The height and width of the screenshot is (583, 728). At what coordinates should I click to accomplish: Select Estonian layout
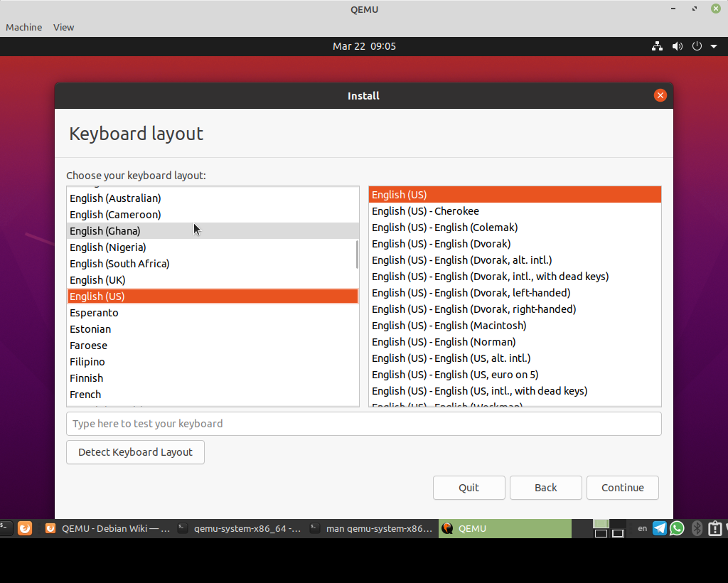(x=213, y=329)
